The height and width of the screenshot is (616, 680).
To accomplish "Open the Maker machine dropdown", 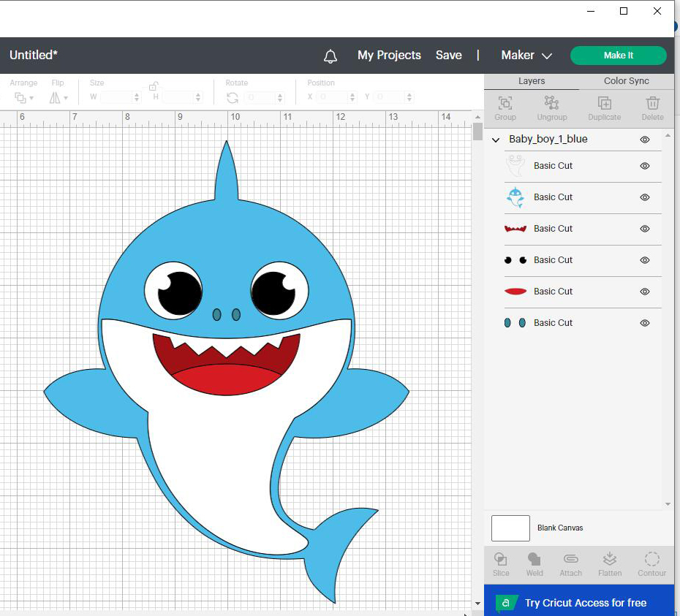I will [x=526, y=56].
